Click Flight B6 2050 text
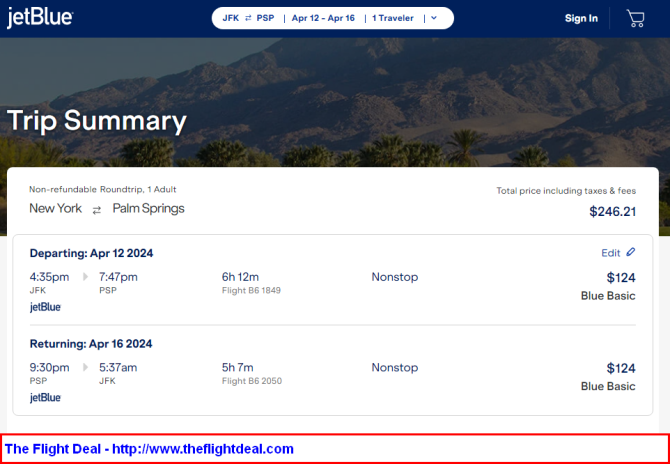Screen dimensions: 670x464 pos(252,381)
